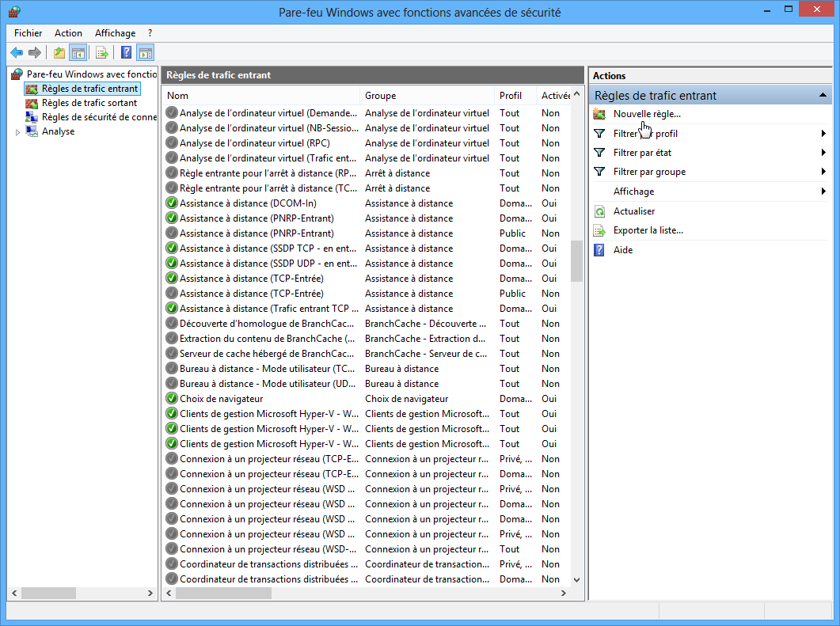The width and height of the screenshot is (840, 626).
Task: Select Règles de trafic sortant in the tree
Action: [x=89, y=103]
